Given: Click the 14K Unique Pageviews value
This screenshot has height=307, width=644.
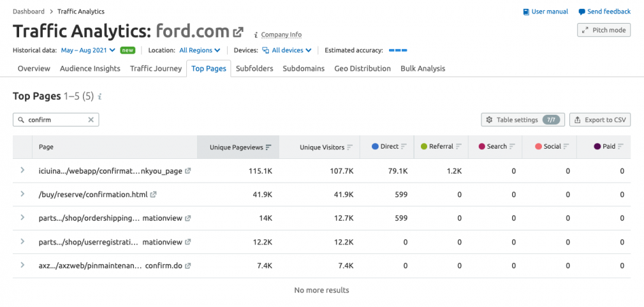Looking at the screenshot, I should [265, 219].
